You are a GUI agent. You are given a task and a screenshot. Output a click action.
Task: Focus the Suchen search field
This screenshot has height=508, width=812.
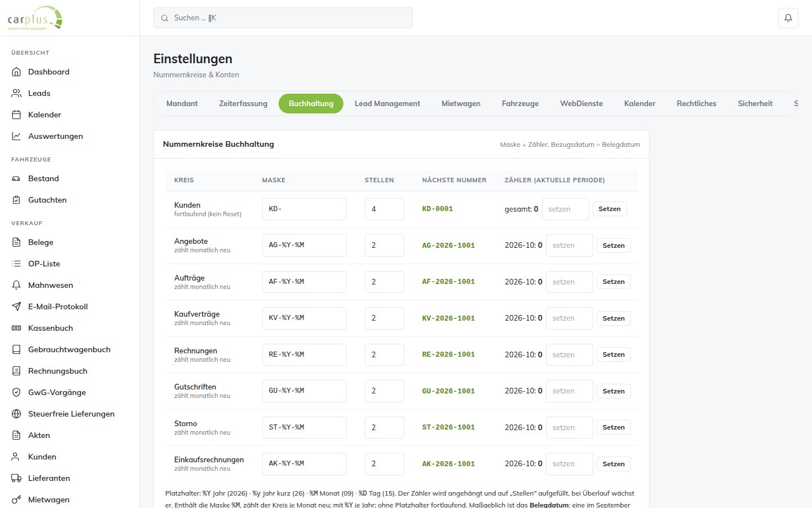[x=283, y=18]
